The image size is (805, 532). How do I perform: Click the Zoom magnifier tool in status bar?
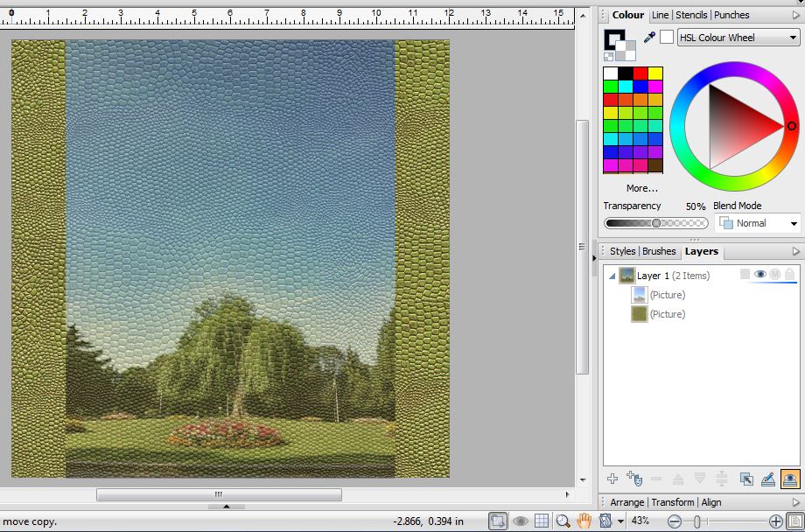pyautogui.click(x=563, y=521)
